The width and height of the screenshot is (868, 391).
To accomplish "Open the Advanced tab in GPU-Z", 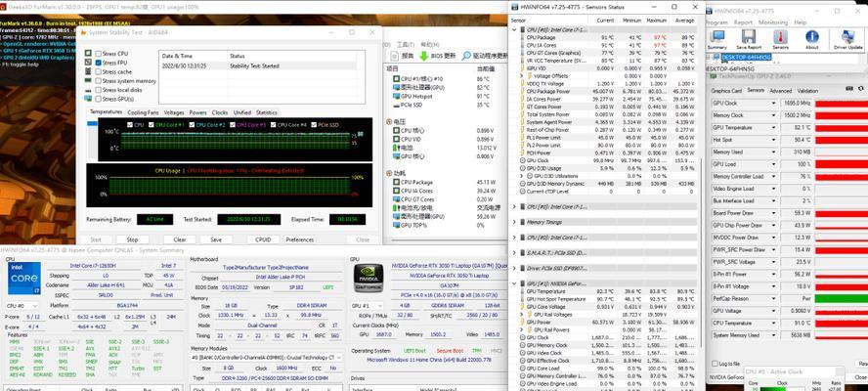I will pyautogui.click(x=781, y=90).
